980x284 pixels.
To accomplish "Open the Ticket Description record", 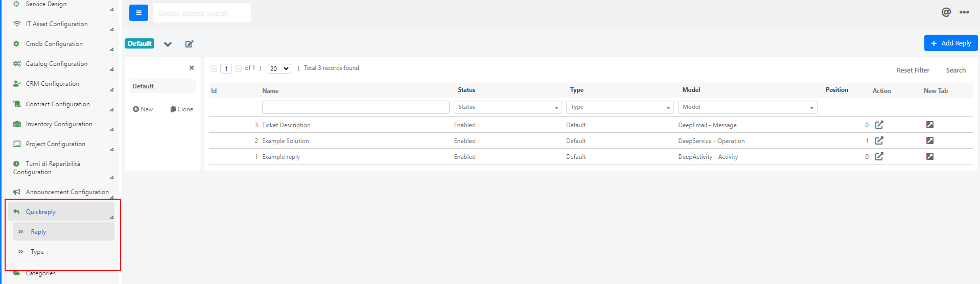I will (286, 125).
